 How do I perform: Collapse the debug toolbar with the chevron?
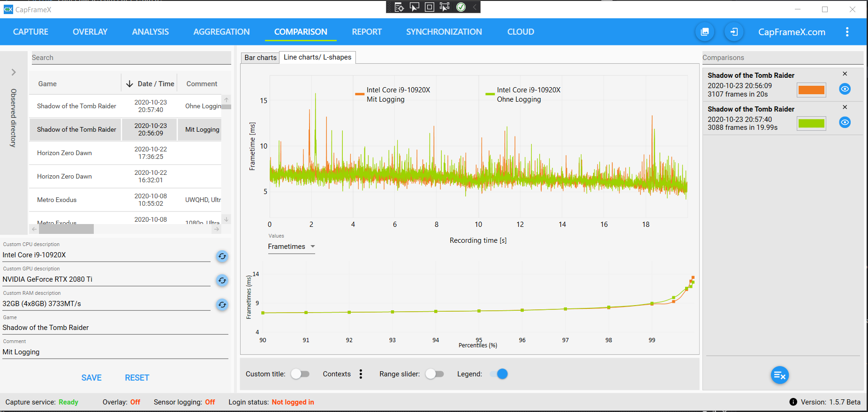click(x=475, y=7)
